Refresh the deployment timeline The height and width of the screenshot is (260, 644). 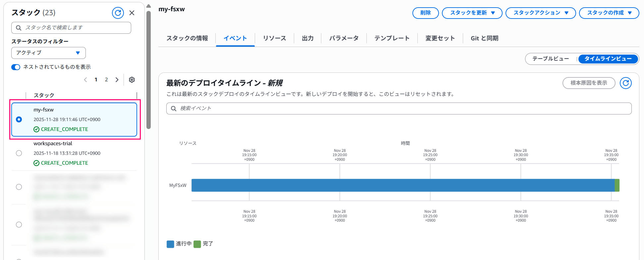pos(626,83)
